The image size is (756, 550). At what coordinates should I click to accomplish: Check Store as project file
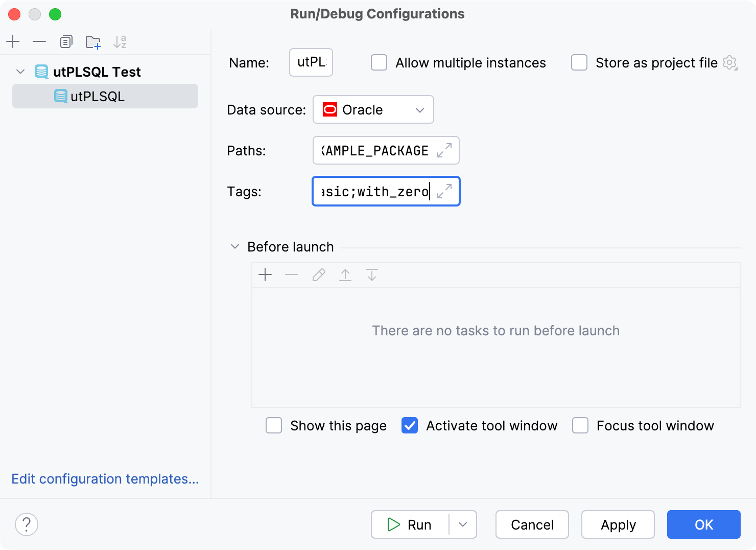click(x=579, y=62)
